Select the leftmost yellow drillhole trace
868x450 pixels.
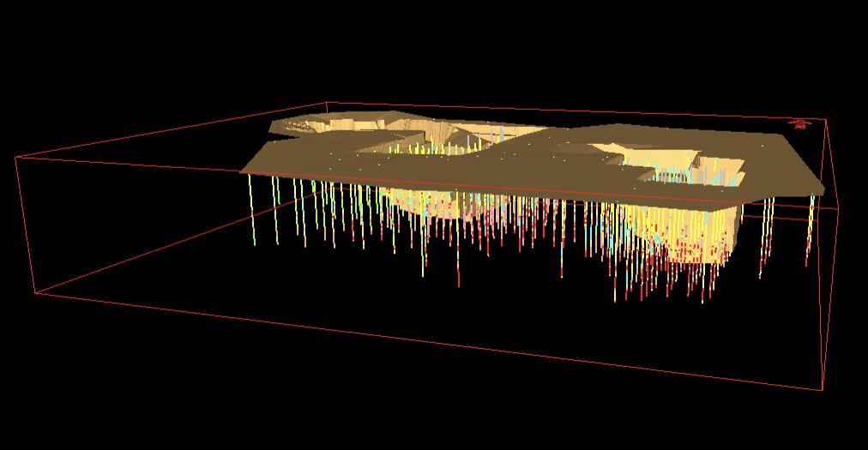pyautogui.click(x=252, y=210)
